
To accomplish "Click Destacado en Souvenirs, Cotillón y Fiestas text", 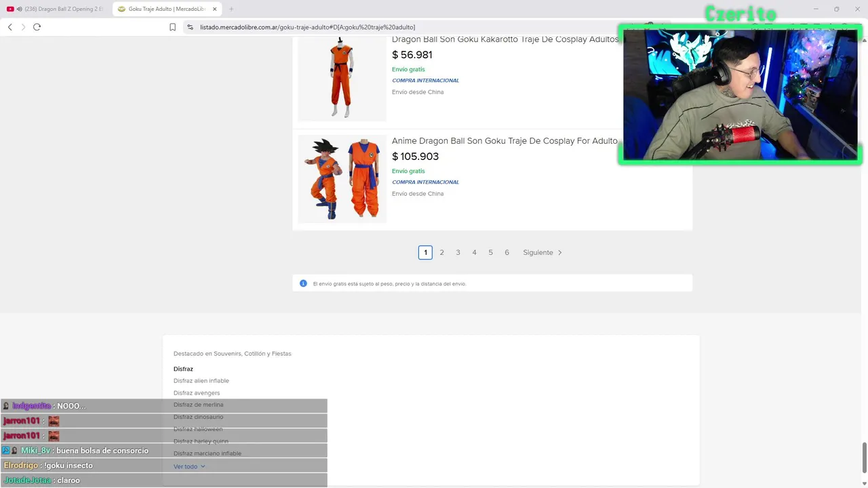I will [233, 354].
